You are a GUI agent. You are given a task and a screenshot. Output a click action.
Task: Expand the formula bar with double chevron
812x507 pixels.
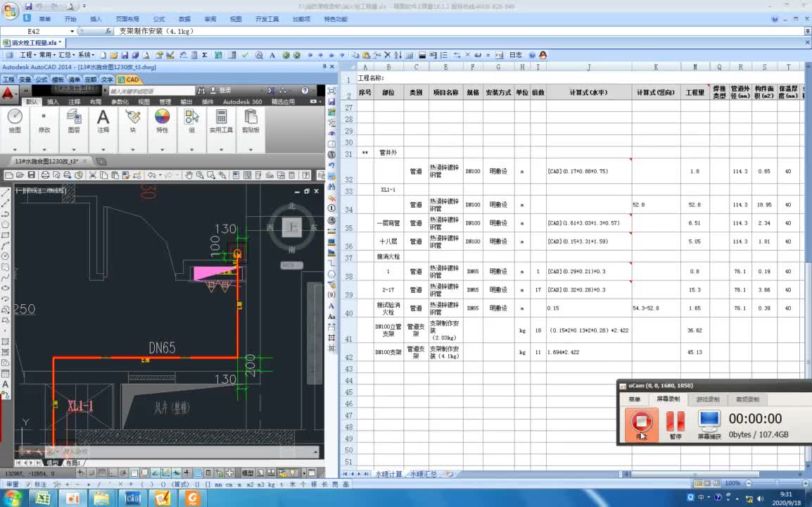point(807,31)
